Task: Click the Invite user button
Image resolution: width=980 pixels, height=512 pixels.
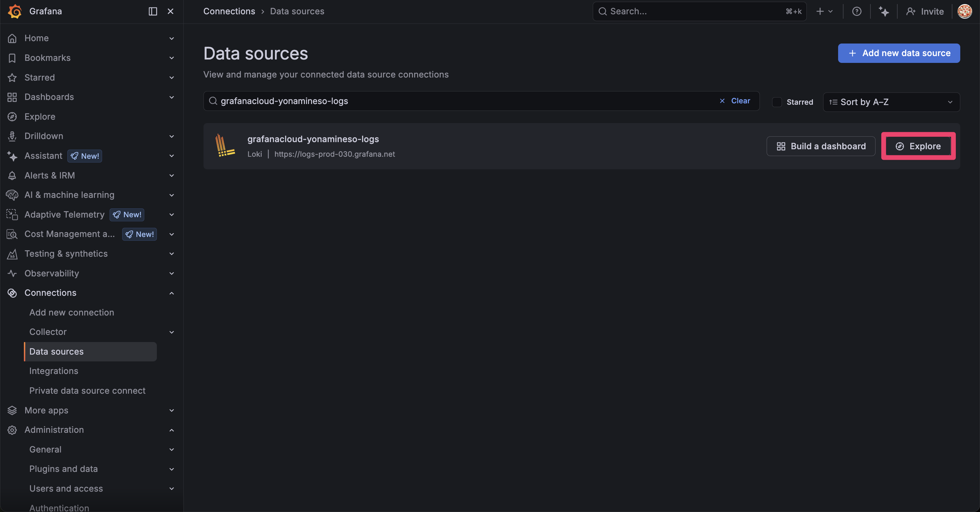Action: point(925,12)
